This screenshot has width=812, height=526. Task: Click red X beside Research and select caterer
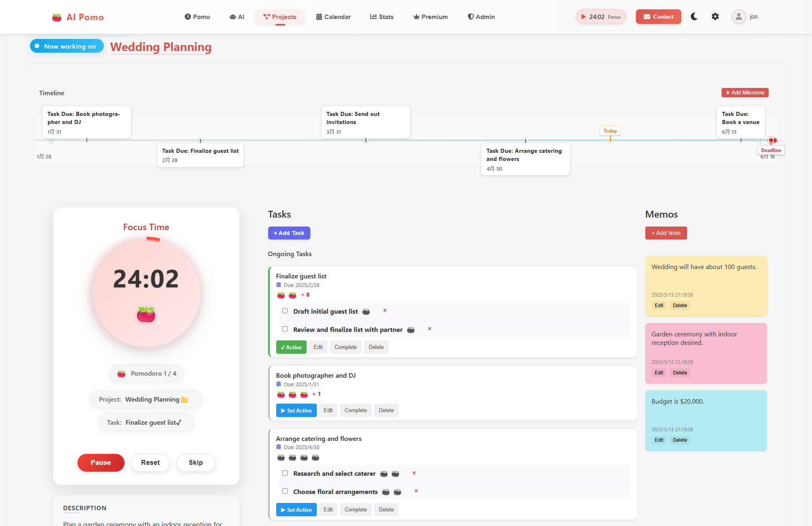point(414,473)
